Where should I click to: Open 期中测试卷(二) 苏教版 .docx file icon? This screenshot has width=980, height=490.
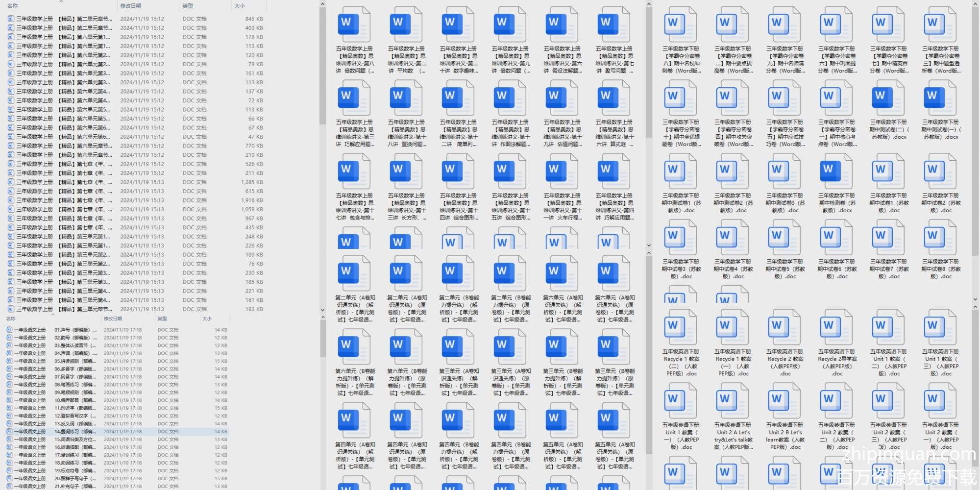coord(888,98)
